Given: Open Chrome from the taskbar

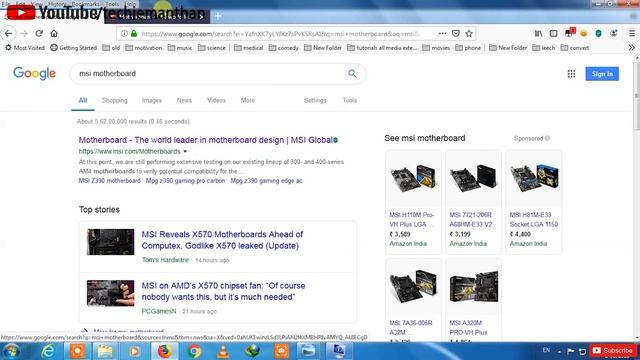Looking at the screenshot, I should point(194,351).
